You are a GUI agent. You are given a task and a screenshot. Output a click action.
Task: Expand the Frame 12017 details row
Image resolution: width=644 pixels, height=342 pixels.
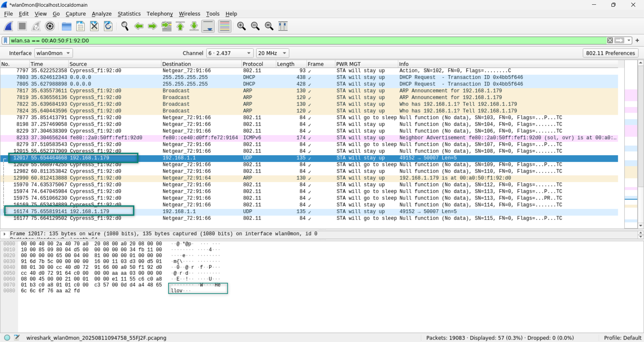[5, 234]
